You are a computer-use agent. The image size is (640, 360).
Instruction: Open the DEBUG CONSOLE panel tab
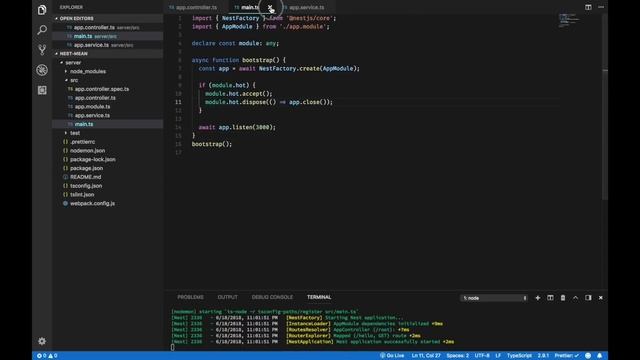point(272,297)
